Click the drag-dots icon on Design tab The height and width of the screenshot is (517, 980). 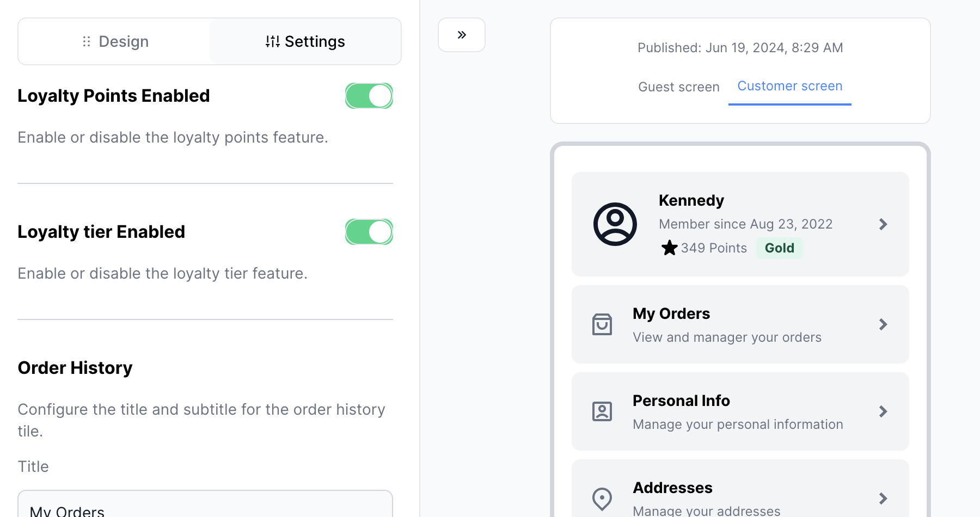pos(87,41)
